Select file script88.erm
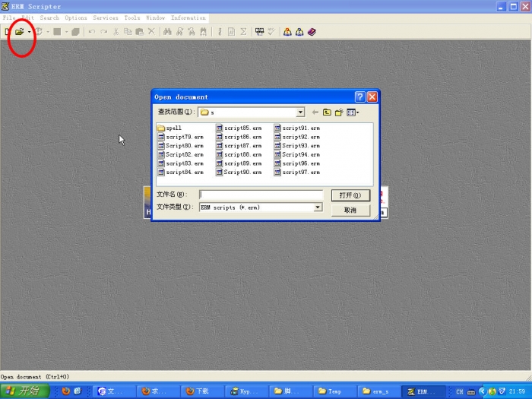The image size is (532, 399). [239, 154]
